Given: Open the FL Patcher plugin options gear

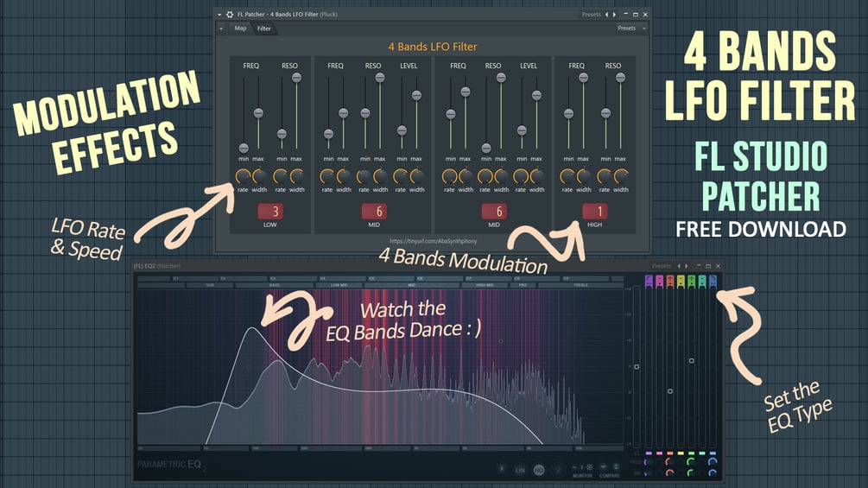Looking at the screenshot, I should click(230, 15).
